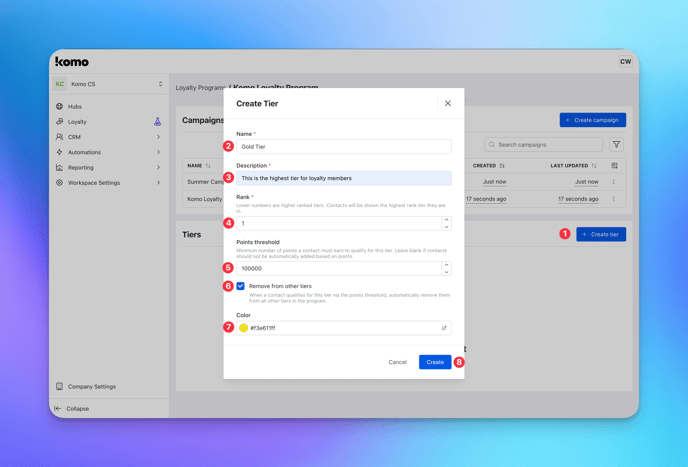Viewport: 688px width, 467px height.
Task: Open the Summer Campaign row options menu
Action: coord(613,182)
